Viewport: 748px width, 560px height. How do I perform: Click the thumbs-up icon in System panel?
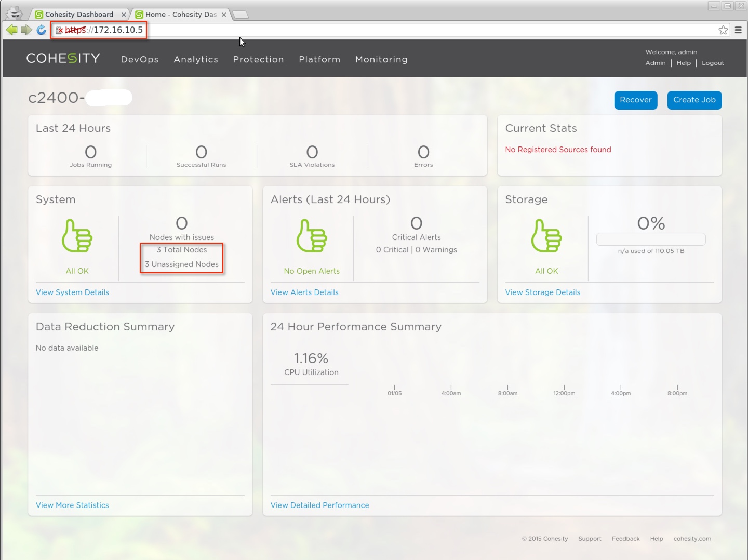pyautogui.click(x=77, y=235)
